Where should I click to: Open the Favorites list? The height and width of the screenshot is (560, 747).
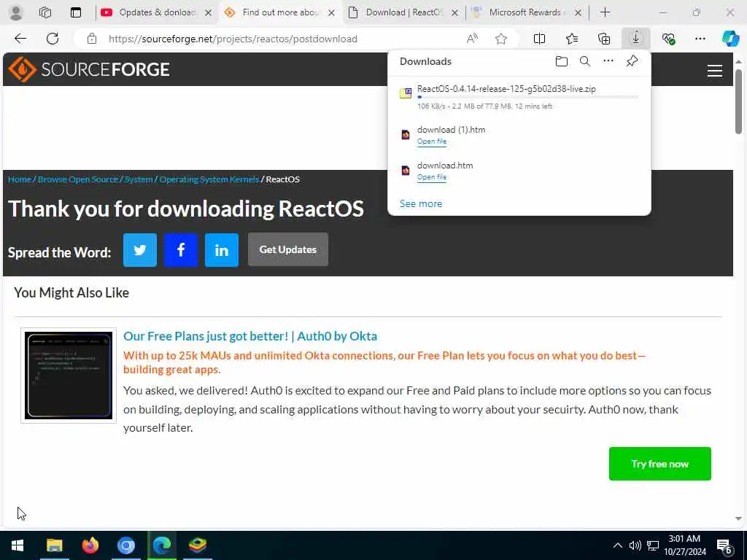point(572,39)
